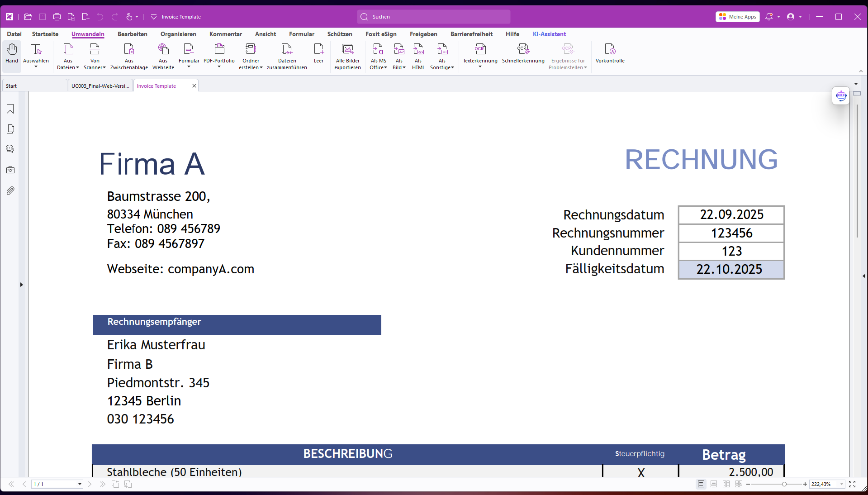
Task: Click the zoom slider handle
Action: pyautogui.click(x=784, y=484)
